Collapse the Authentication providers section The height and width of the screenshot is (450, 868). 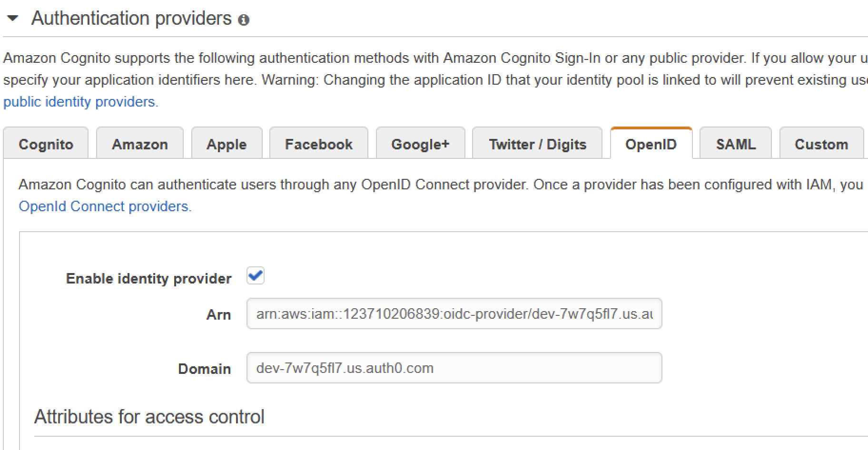pyautogui.click(x=13, y=19)
